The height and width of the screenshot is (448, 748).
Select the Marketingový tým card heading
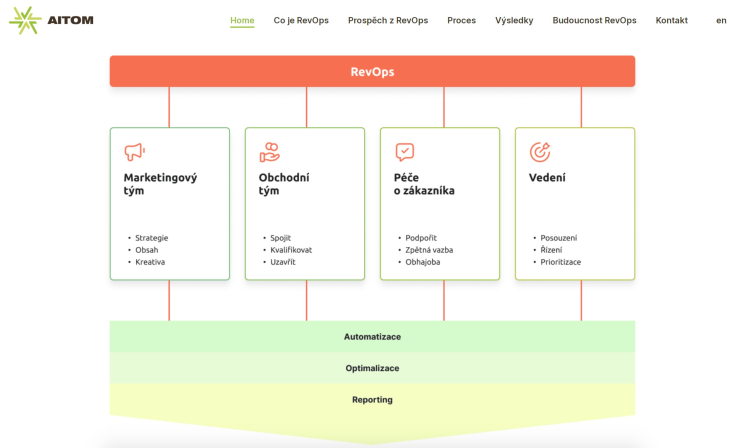click(160, 184)
